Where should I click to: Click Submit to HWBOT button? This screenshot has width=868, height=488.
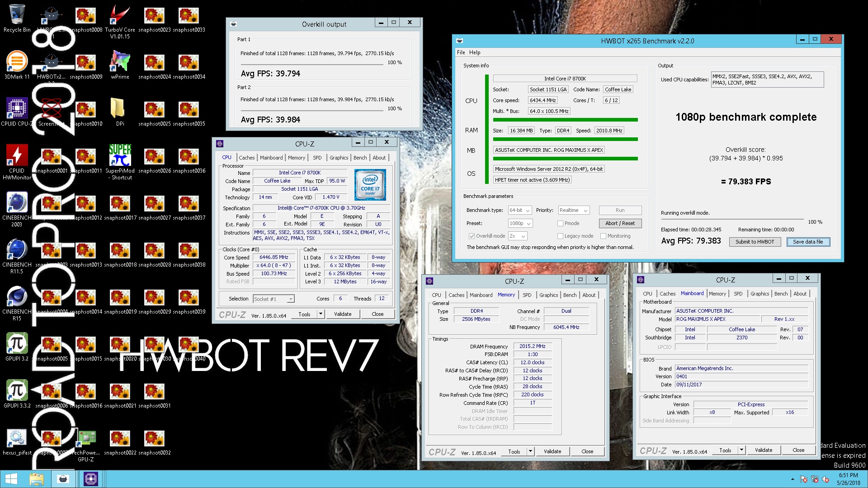pyautogui.click(x=755, y=242)
